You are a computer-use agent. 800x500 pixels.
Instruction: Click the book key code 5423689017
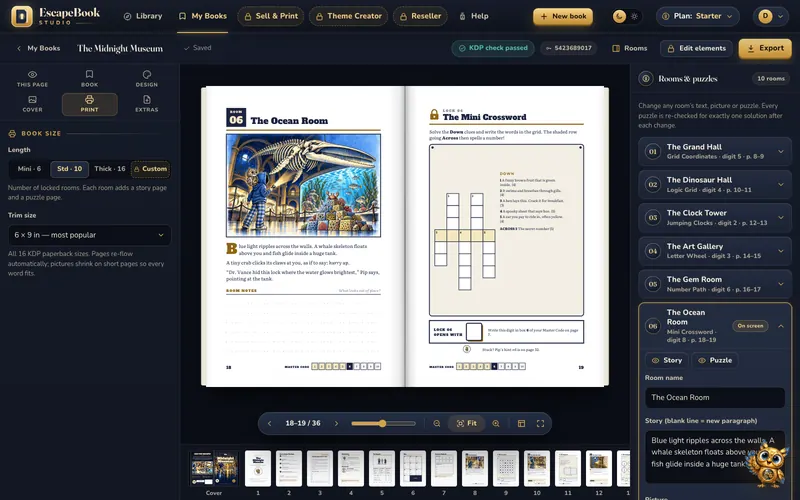[x=568, y=48]
